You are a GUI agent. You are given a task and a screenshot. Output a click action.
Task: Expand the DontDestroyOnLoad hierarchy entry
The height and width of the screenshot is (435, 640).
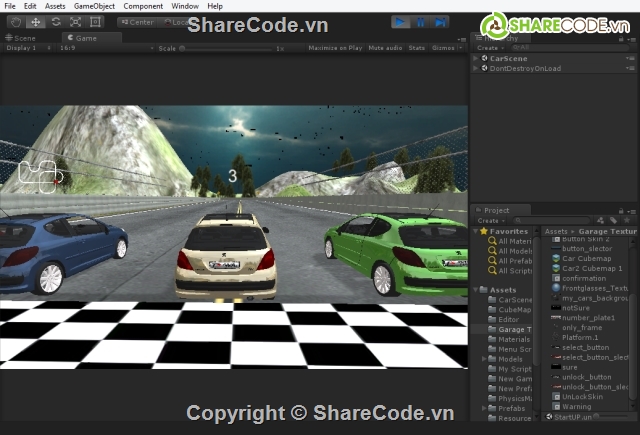[476, 68]
